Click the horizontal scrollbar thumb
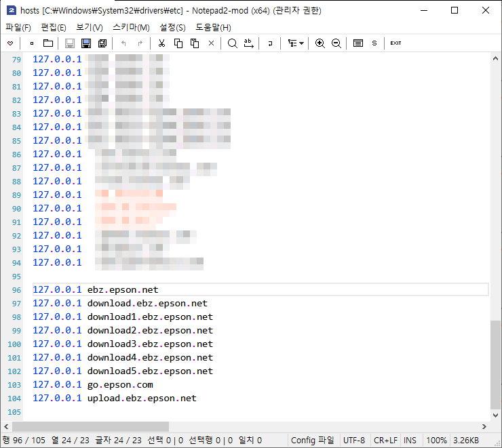Viewport: 502px width, 448px height. click(91, 426)
